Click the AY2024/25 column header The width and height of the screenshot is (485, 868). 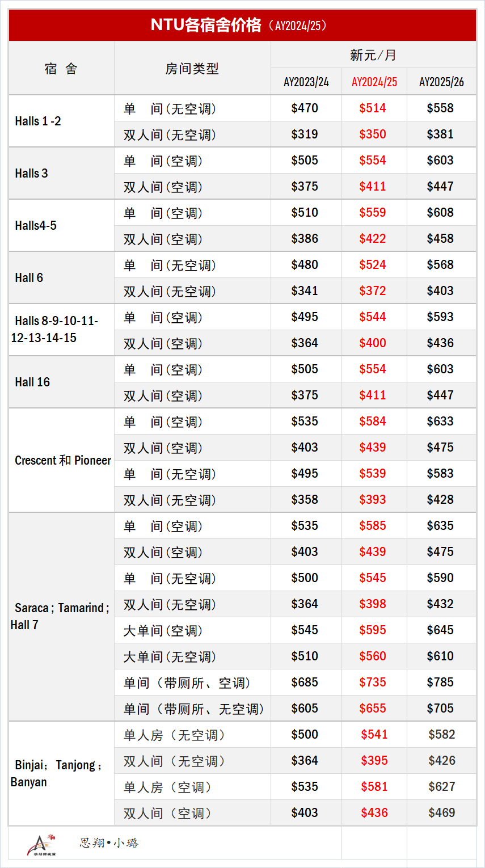(374, 82)
